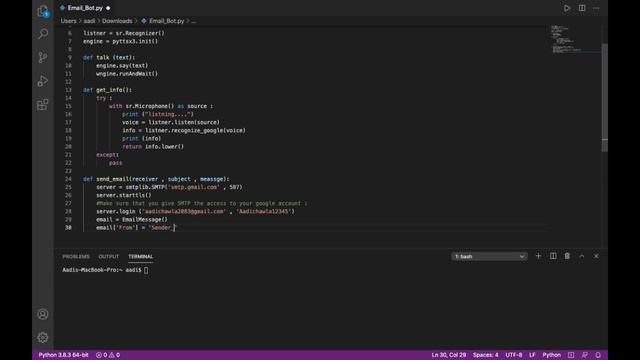
Task: Select the Email_Bot.py editor tab
Action: [85, 8]
